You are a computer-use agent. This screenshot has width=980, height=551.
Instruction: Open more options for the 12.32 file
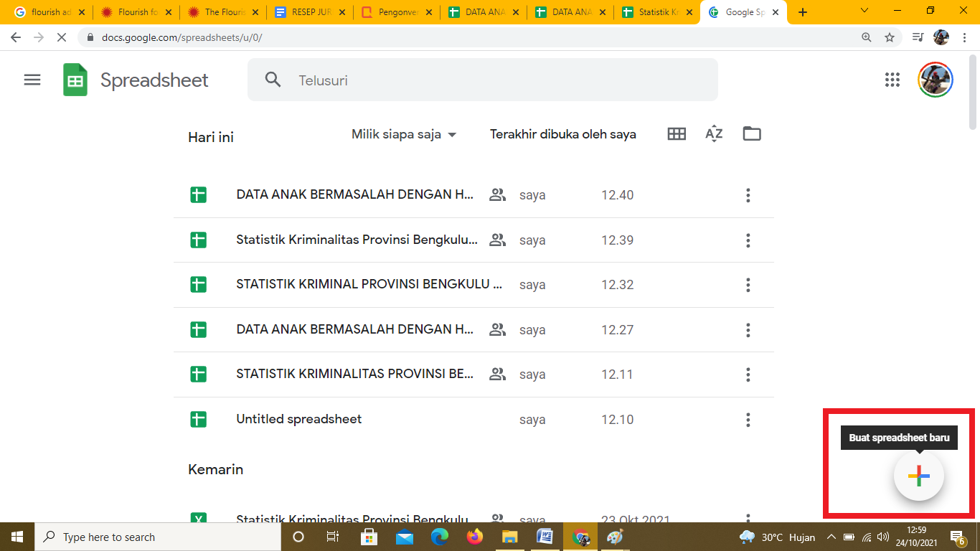(x=748, y=285)
